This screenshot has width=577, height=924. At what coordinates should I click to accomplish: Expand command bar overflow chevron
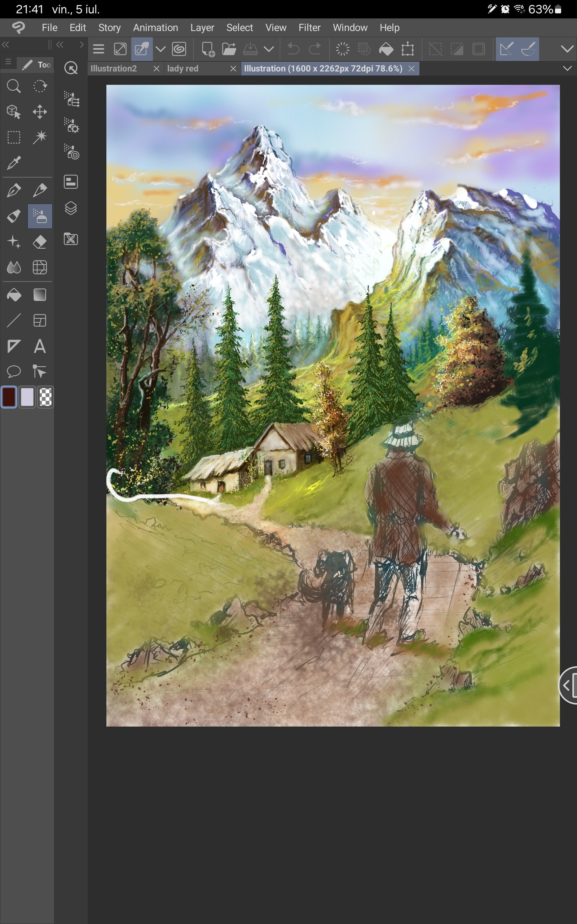pyautogui.click(x=567, y=49)
